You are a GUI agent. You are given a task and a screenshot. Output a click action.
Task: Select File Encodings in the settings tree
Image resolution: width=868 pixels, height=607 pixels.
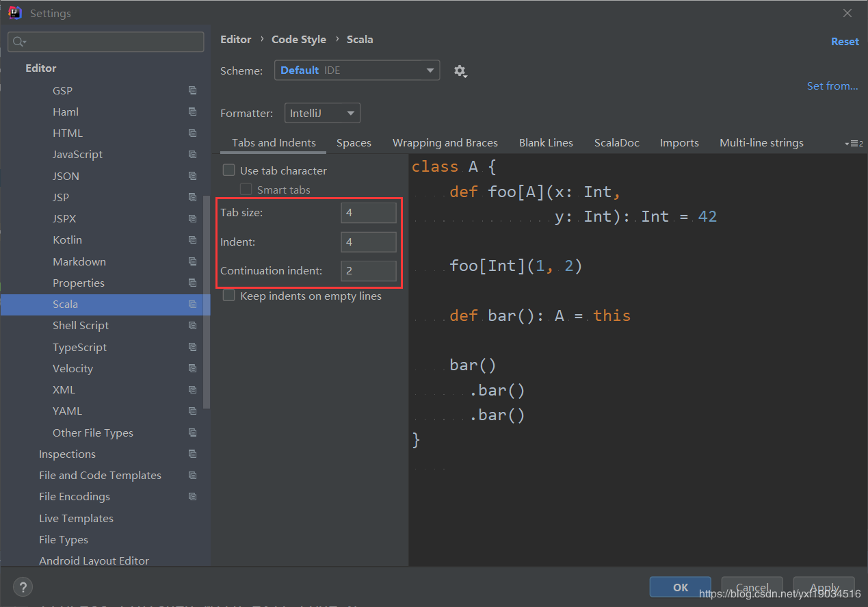pos(75,496)
